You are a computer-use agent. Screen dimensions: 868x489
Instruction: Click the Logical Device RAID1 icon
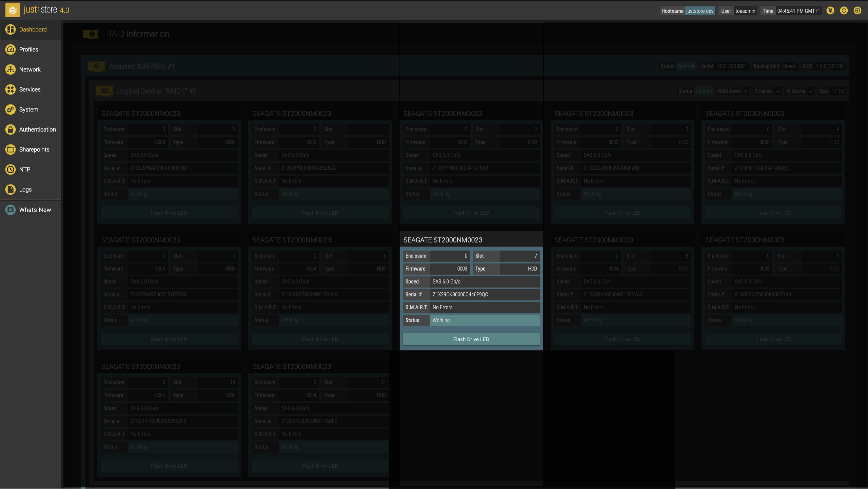tap(105, 91)
